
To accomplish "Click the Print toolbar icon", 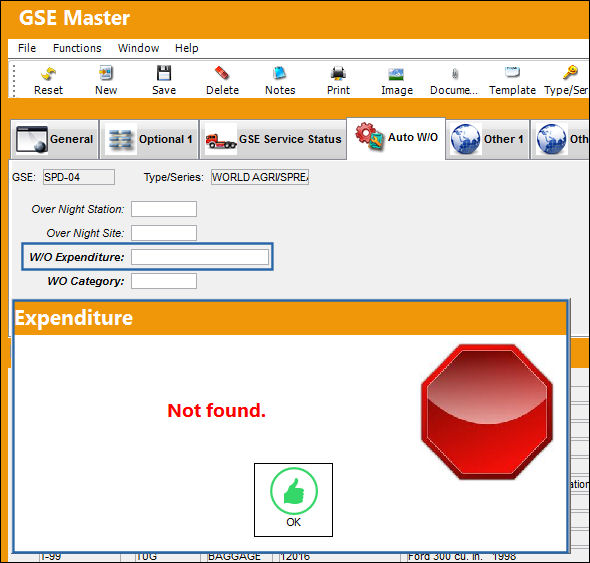I will click(338, 80).
